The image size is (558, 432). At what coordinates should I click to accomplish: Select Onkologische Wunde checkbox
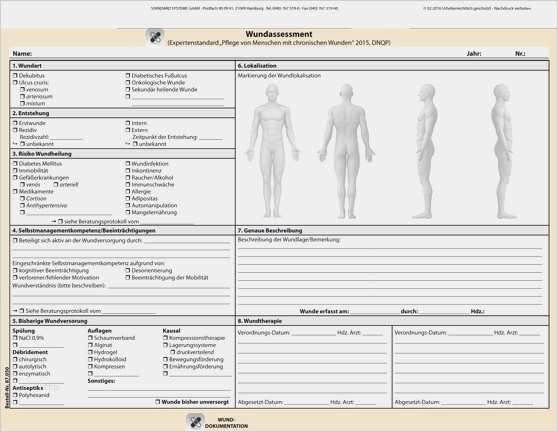click(x=128, y=83)
